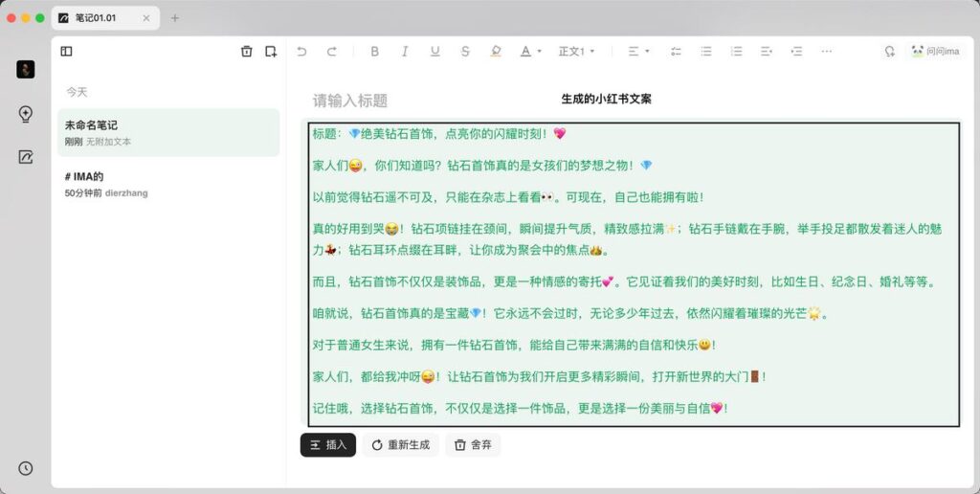Click the undo arrow in toolbar
Image resolution: width=980 pixels, height=494 pixels.
tap(302, 52)
